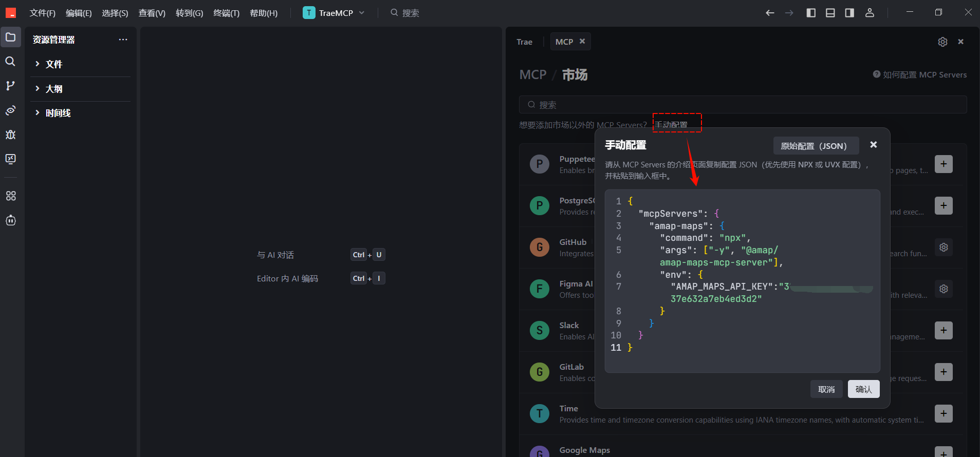The width and height of the screenshot is (980, 457).
Task: Click the Trae logo in title bar
Action: (x=11, y=13)
